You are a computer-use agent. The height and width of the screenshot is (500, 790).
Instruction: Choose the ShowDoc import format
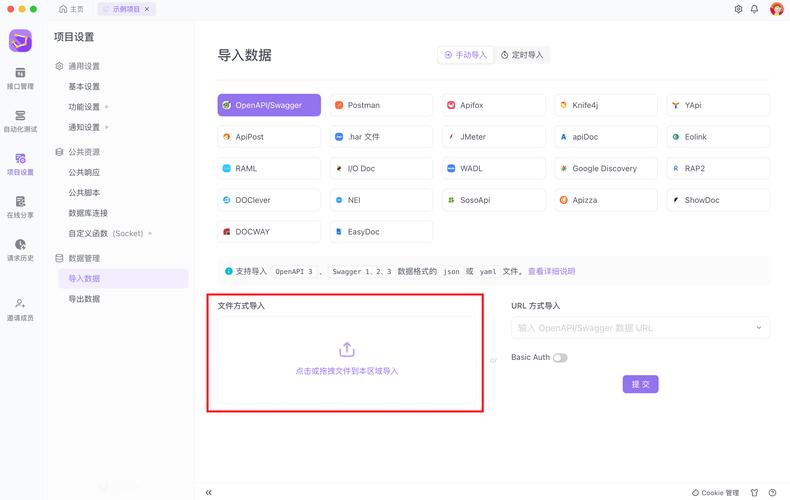pyautogui.click(x=718, y=200)
